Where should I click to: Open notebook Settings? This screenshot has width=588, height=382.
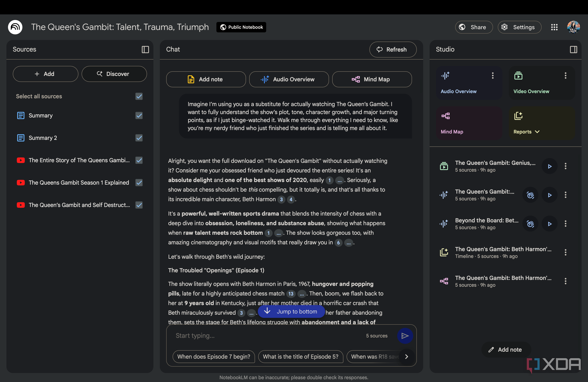(519, 27)
